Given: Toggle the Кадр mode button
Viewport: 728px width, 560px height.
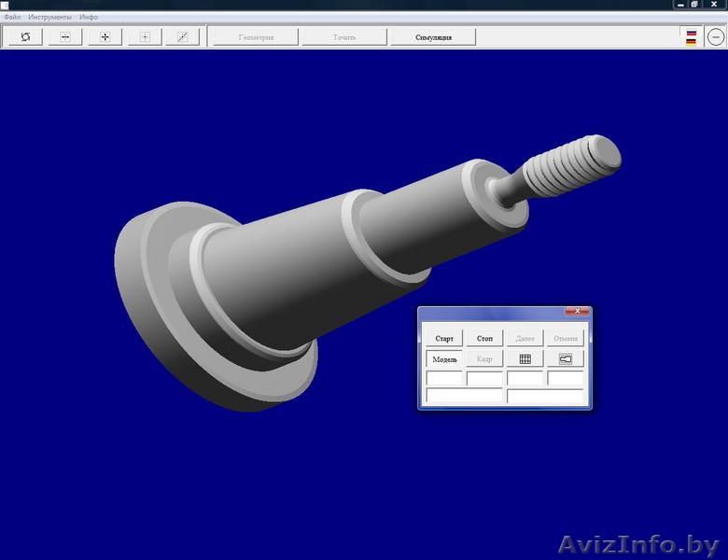Looking at the screenshot, I should [x=484, y=358].
